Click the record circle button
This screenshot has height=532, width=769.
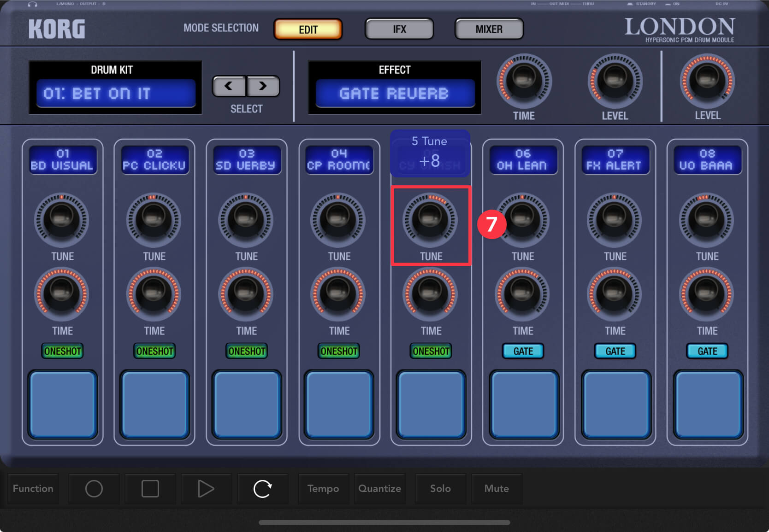[x=94, y=489]
